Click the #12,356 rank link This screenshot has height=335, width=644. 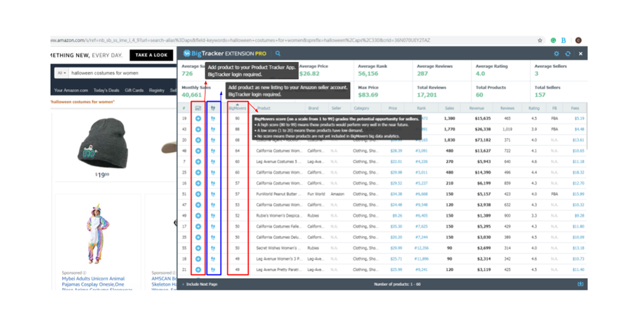(x=421, y=248)
